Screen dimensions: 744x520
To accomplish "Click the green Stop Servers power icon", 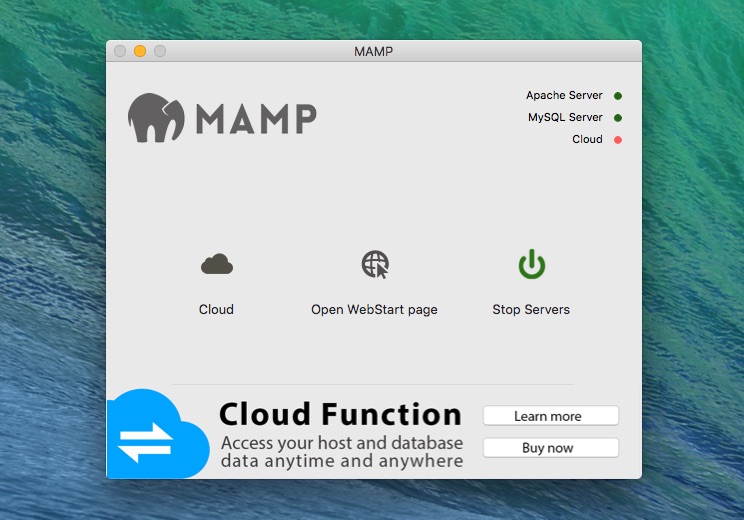I will (x=531, y=264).
